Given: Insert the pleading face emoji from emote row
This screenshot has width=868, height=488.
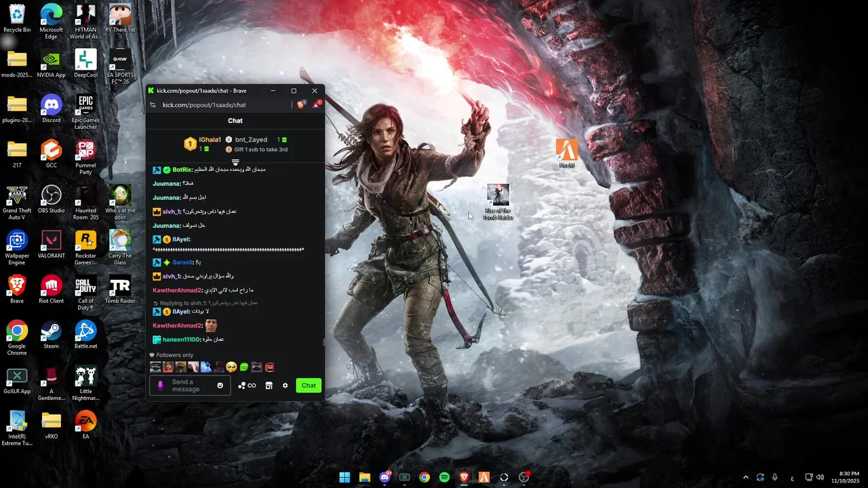Looking at the screenshot, I should click(x=231, y=367).
